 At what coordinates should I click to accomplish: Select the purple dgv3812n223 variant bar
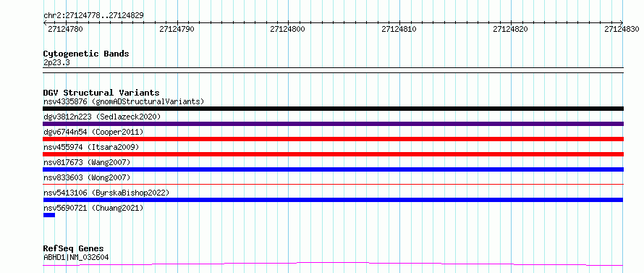(333, 124)
